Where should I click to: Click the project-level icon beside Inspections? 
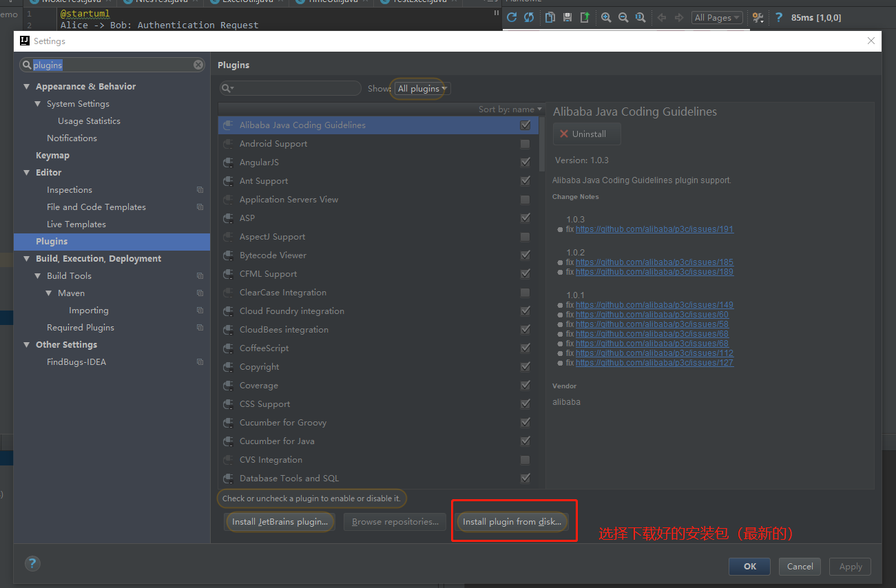(x=200, y=190)
